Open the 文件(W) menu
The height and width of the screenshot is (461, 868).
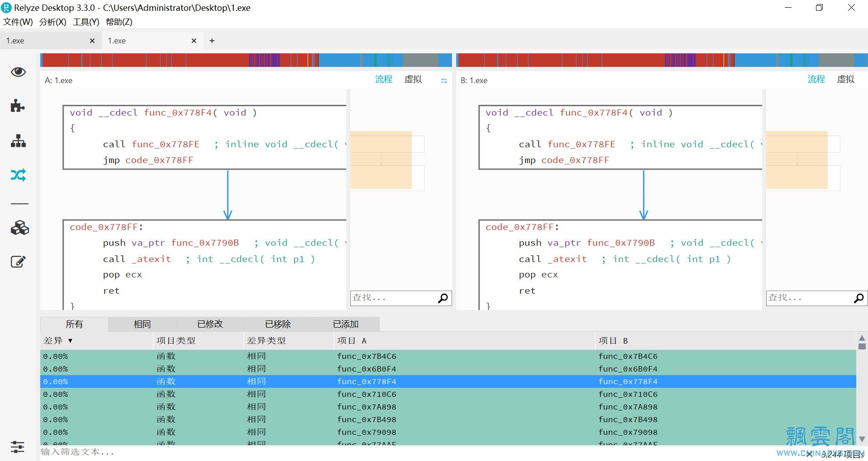tap(18, 22)
